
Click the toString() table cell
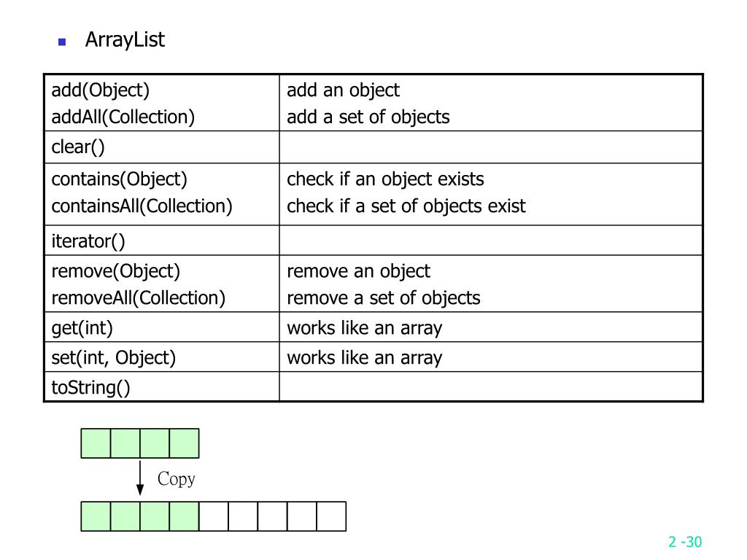click(x=161, y=386)
